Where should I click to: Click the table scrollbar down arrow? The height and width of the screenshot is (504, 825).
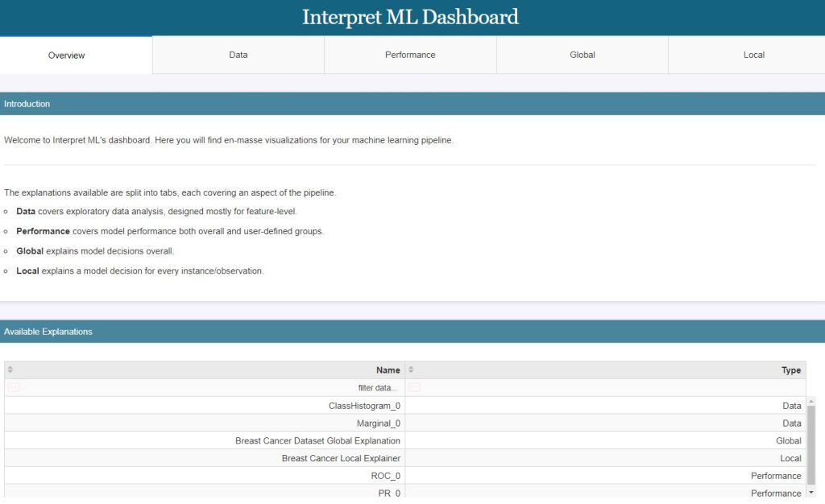(811, 492)
